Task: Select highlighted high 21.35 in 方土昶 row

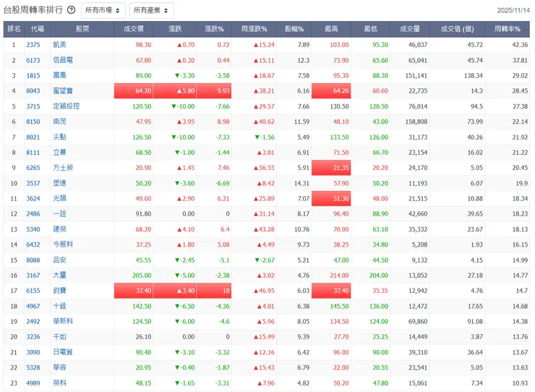Action: 331,168
